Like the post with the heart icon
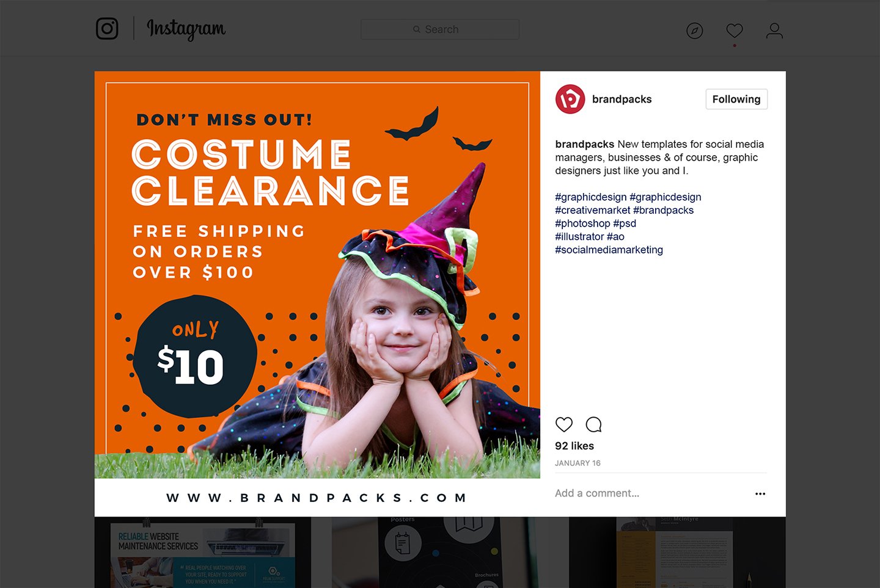The height and width of the screenshot is (588, 880). [564, 424]
